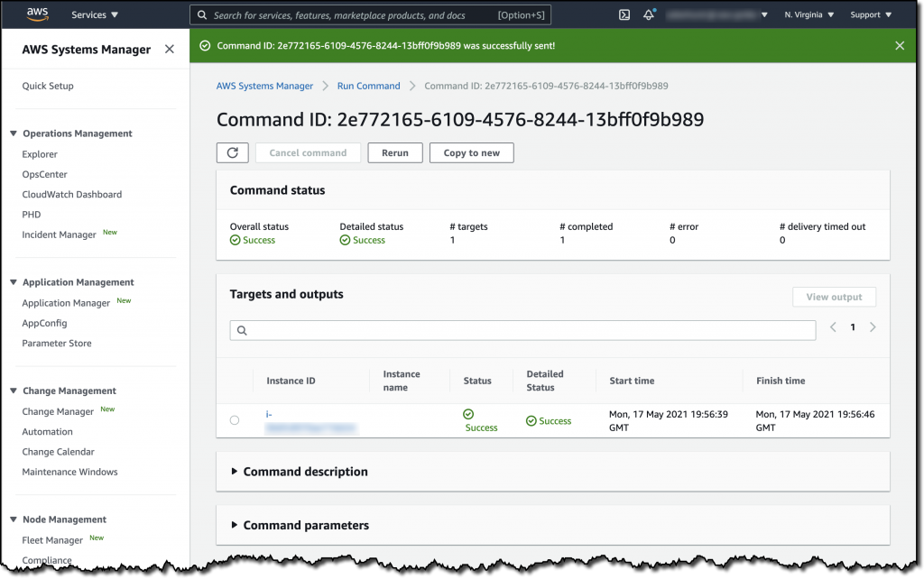Click the AWS home logo

click(35, 14)
